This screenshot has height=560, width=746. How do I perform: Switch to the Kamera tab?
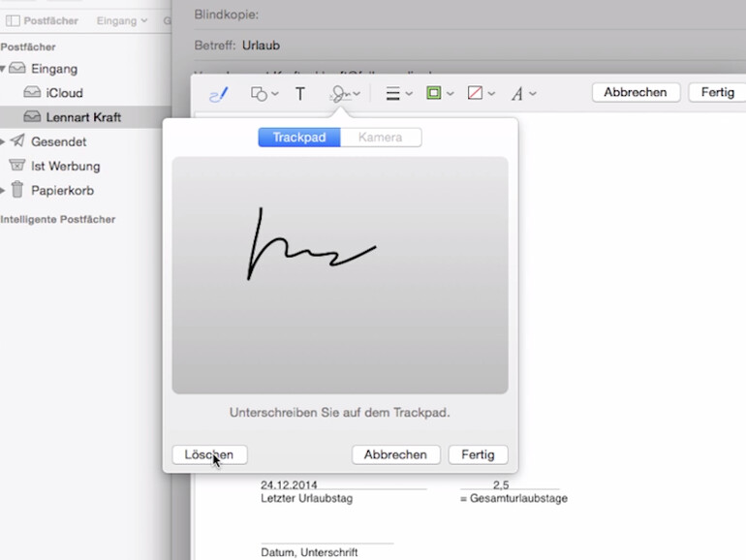tap(381, 138)
